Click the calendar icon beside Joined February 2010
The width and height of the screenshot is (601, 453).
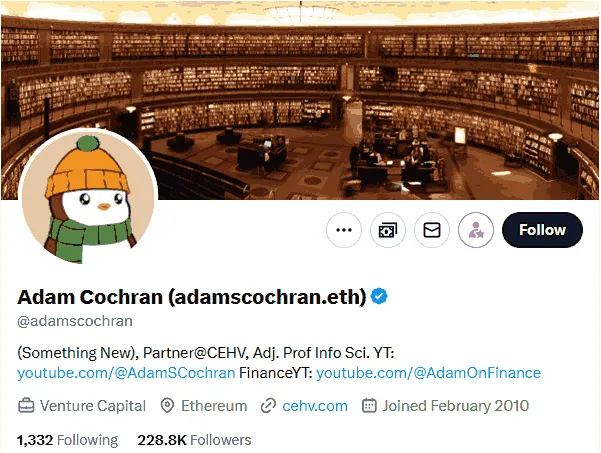click(369, 405)
